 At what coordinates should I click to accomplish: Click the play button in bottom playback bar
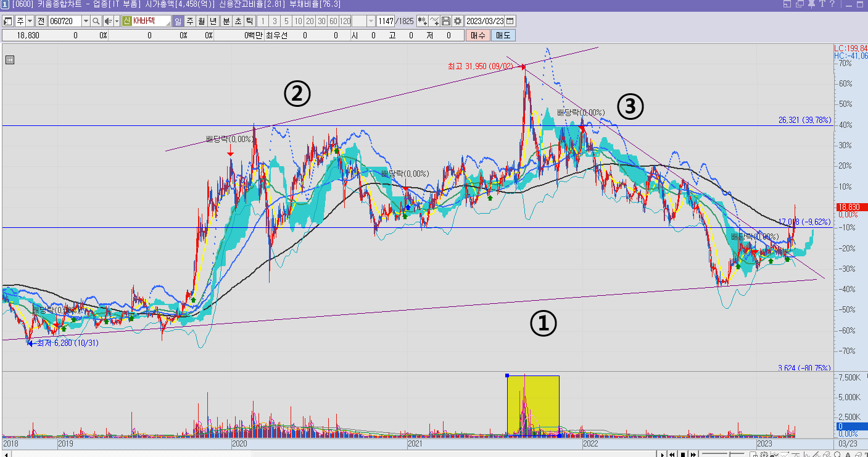click(663, 454)
